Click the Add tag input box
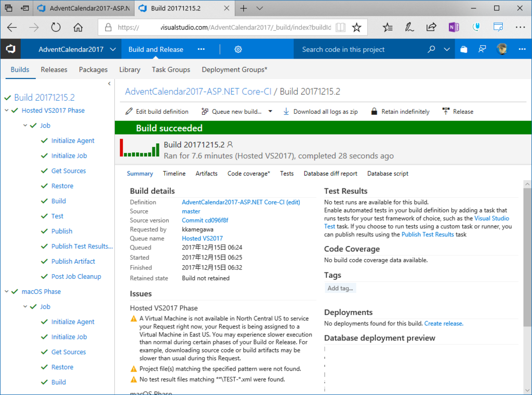The height and width of the screenshot is (395, 532). [x=340, y=288]
